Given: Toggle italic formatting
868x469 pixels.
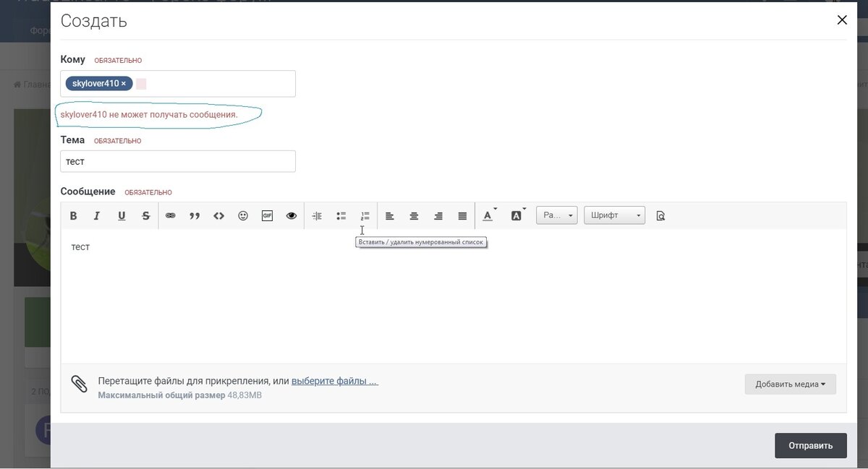Looking at the screenshot, I should 97,215.
